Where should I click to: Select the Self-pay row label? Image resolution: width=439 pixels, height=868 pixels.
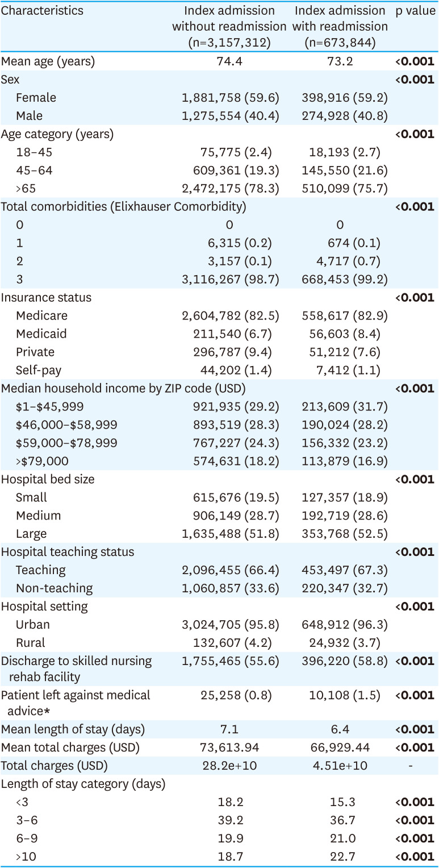point(39,370)
